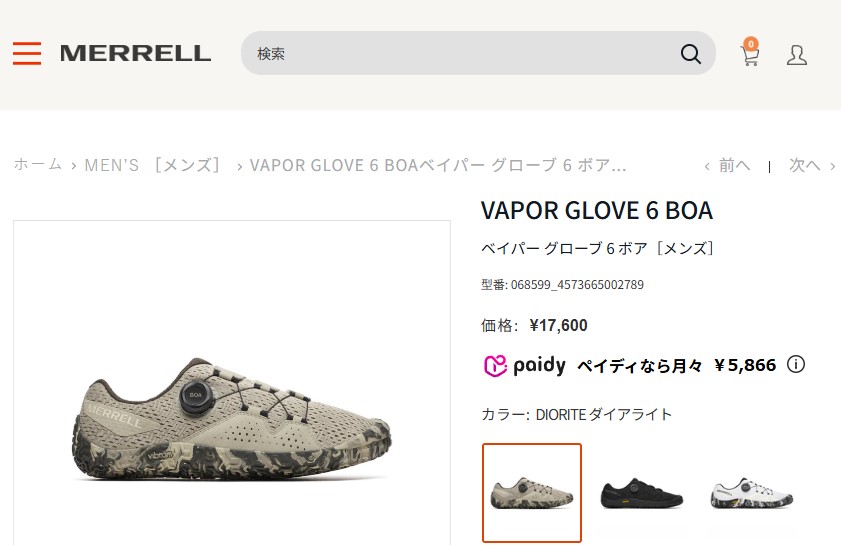
Task: Click the VAPOR GLOVE 6 BOA title
Action: point(596,210)
